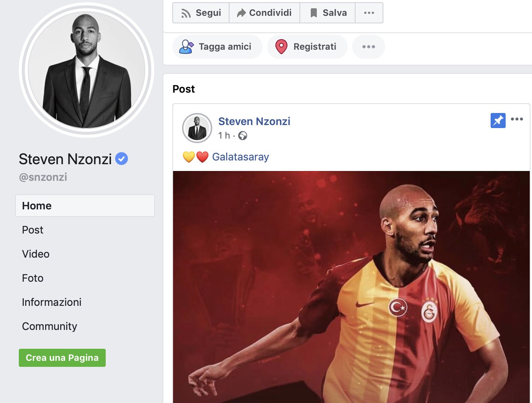Expand more options next to Registrati

coord(369,47)
